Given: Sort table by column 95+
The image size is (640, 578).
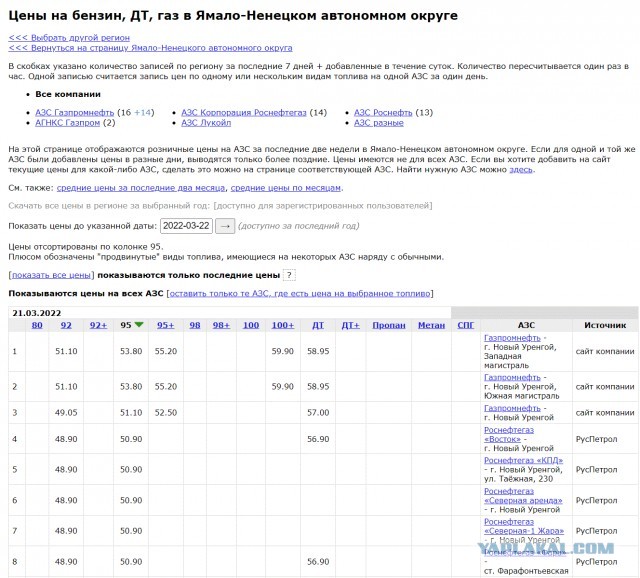Looking at the screenshot, I should click(166, 325).
